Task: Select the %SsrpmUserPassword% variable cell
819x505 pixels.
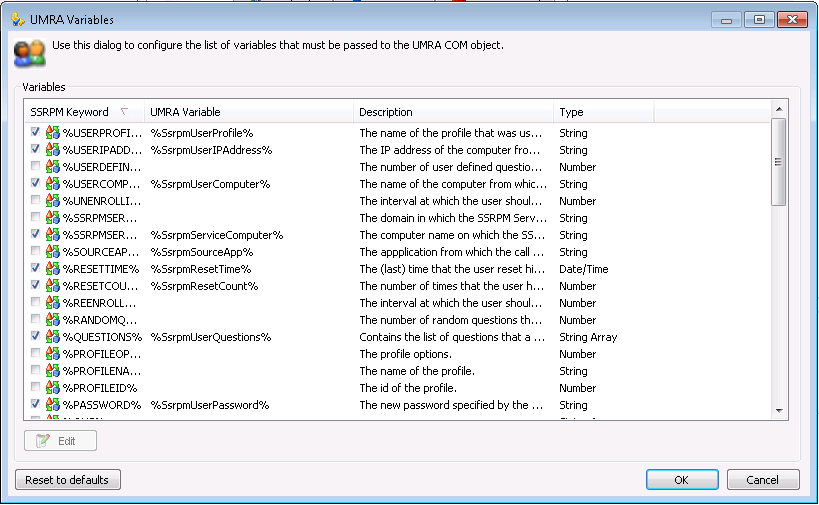Action: [210, 405]
